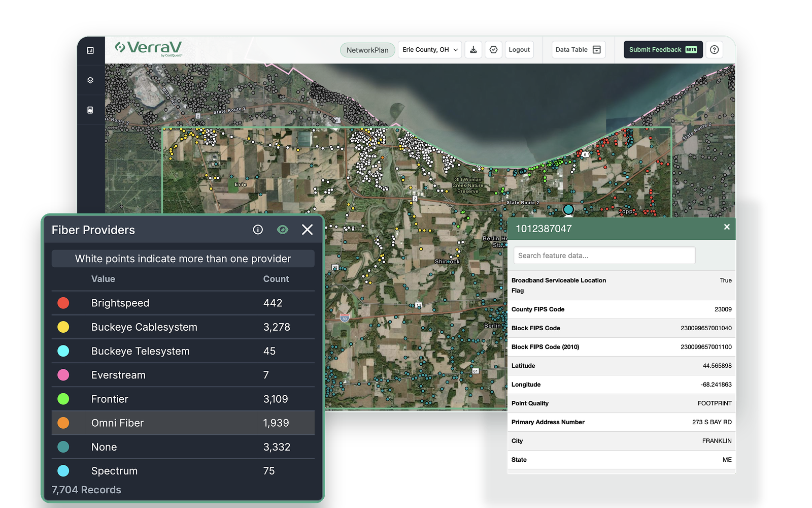Image resolution: width=812 pixels, height=508 pixels.
Task: Select the NetworkPlan tab
Action: click(367, 50)
